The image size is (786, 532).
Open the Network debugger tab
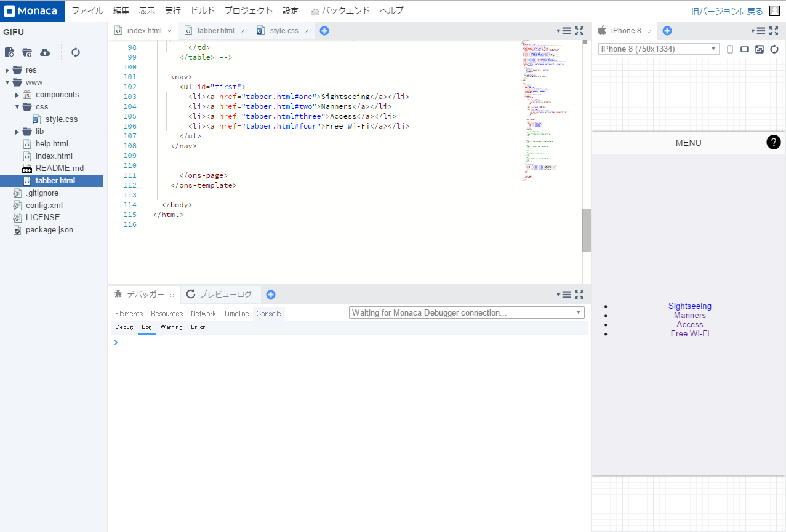click(x=203, y=314)
